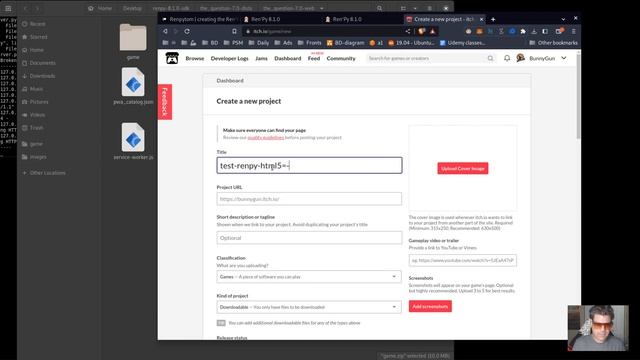This screenshot has width=640, height=360.
Task: Close the Create a new project tab
Action: coord(482,19)
